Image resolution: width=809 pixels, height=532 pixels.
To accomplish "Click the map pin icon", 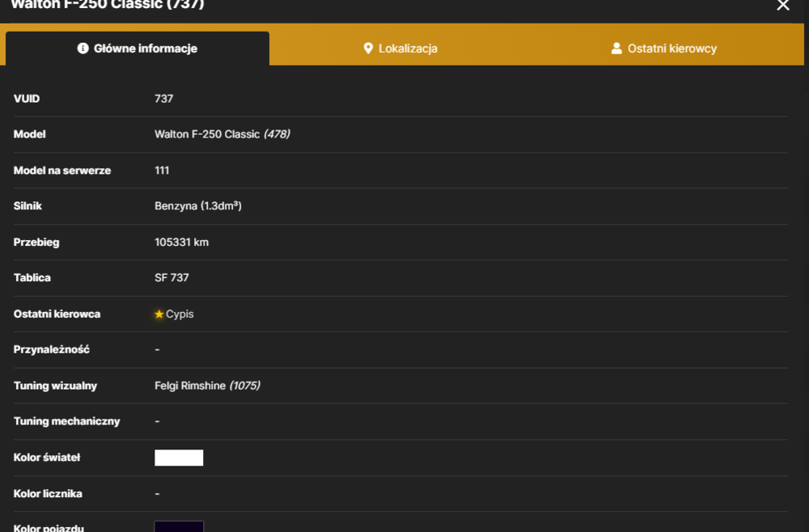I will (x=368, y=49).
